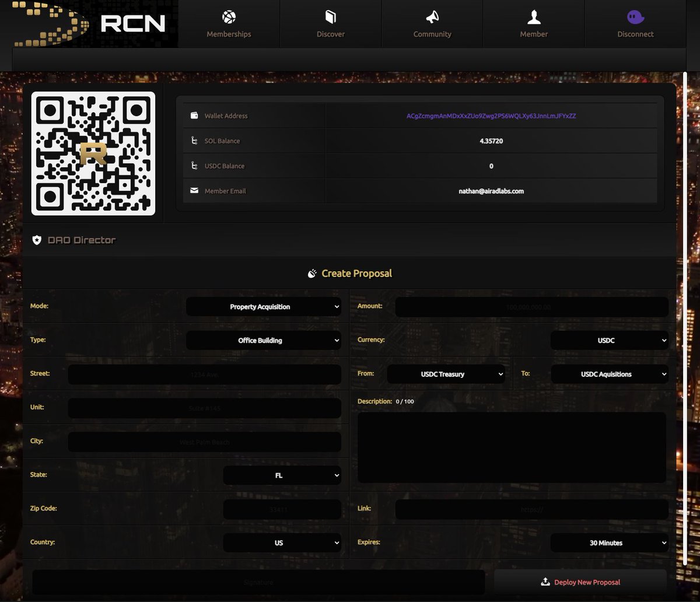The image size is (700, 602).
Task: Open the Mode dropdown showing Property Acquisition
Action: [x=264, y=307]
